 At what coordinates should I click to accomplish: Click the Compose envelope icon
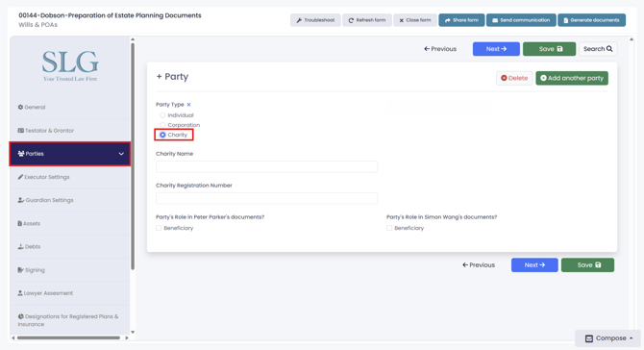(x=589, y=338)
